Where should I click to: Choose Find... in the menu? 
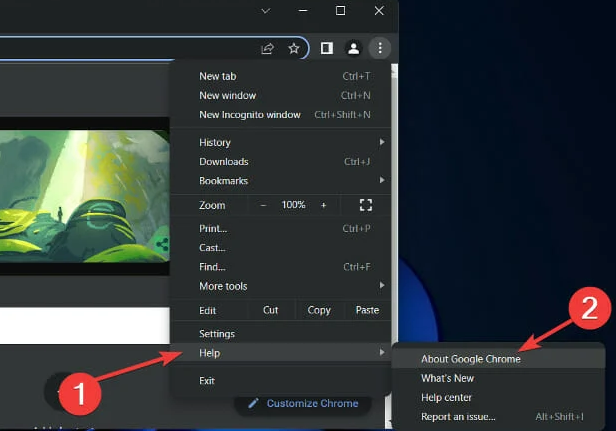click(x=281, y=267)
